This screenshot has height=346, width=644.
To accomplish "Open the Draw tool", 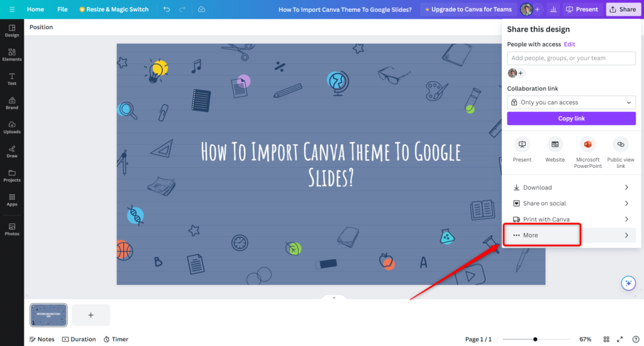I will [12, 151].
